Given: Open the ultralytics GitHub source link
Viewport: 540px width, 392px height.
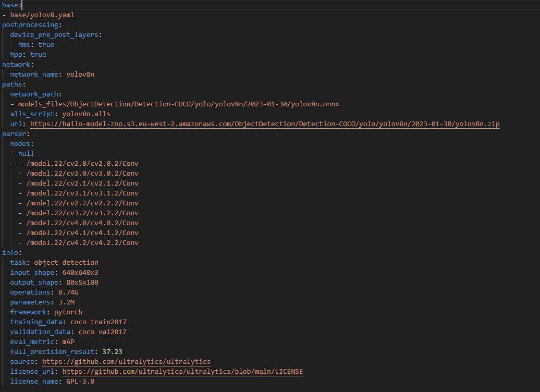Looking at the screenshot, I should pyautogui.click(x=126, y=362).
